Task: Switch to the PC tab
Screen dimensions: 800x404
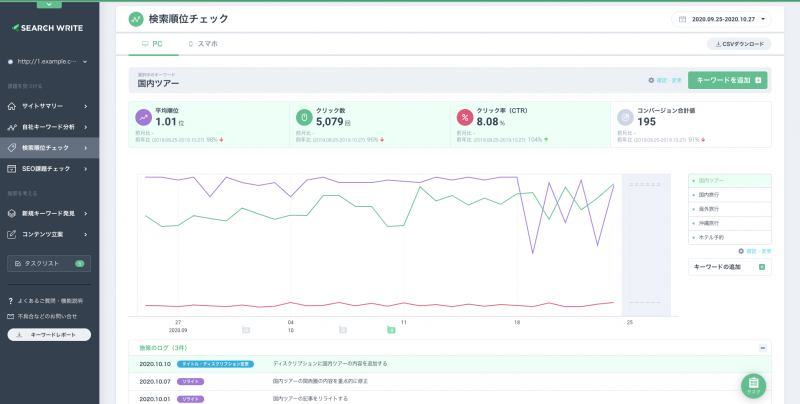Action: point(153,44)
